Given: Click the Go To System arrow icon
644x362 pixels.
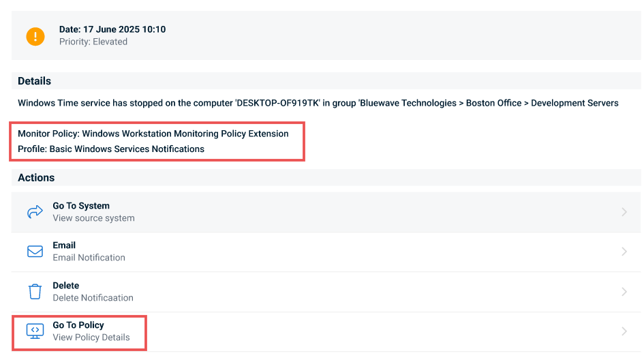Looking at the screenshot, I should tap(35, 212).
